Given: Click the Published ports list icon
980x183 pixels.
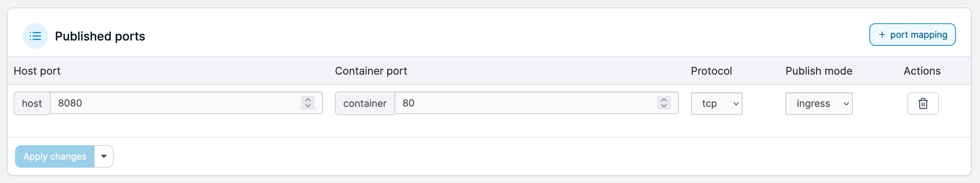Looking at the screenshot, I should [x=35, y=36].
